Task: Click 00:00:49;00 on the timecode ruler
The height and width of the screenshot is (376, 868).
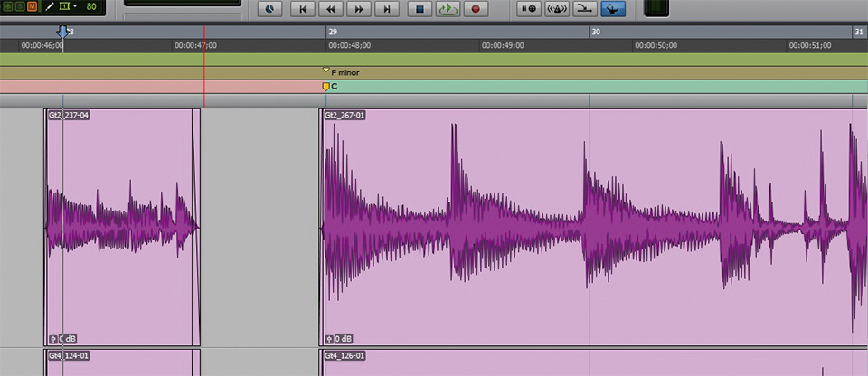Action: coord(504,45)
